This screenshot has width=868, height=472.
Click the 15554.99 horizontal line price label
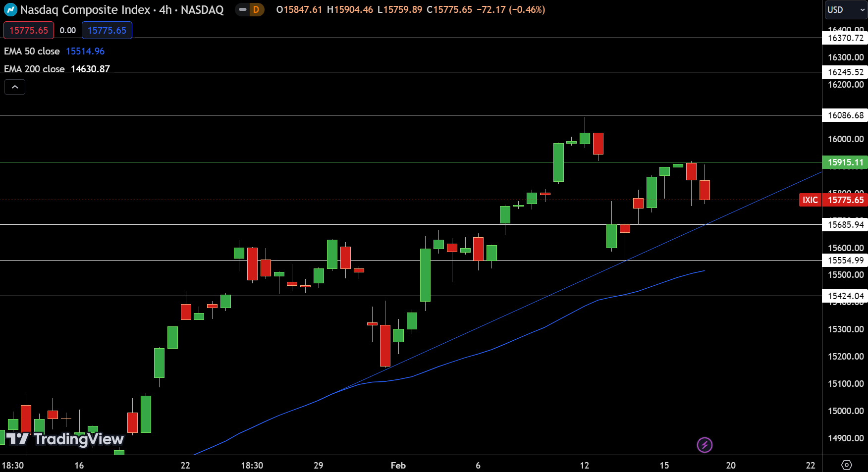(845, 261)
